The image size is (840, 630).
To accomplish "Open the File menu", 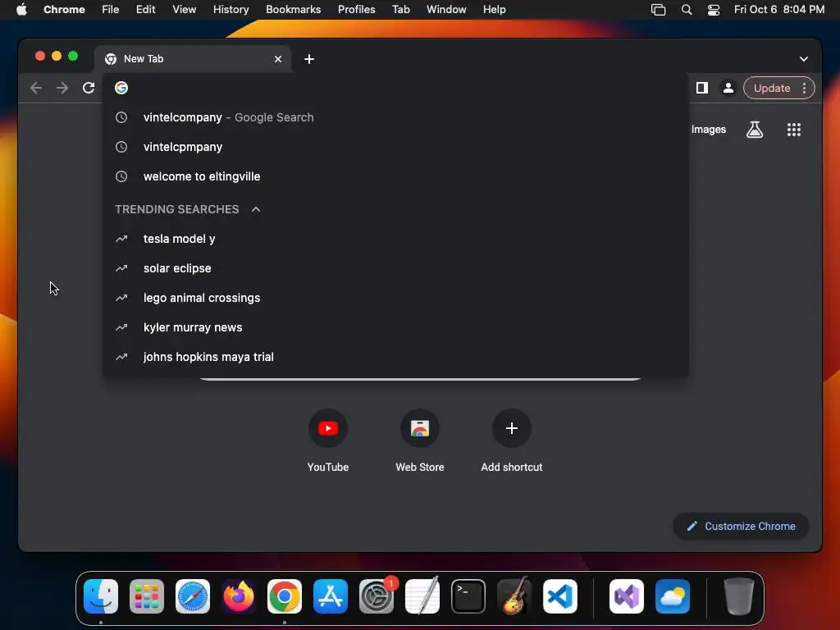I will click(x=111, y=9).
